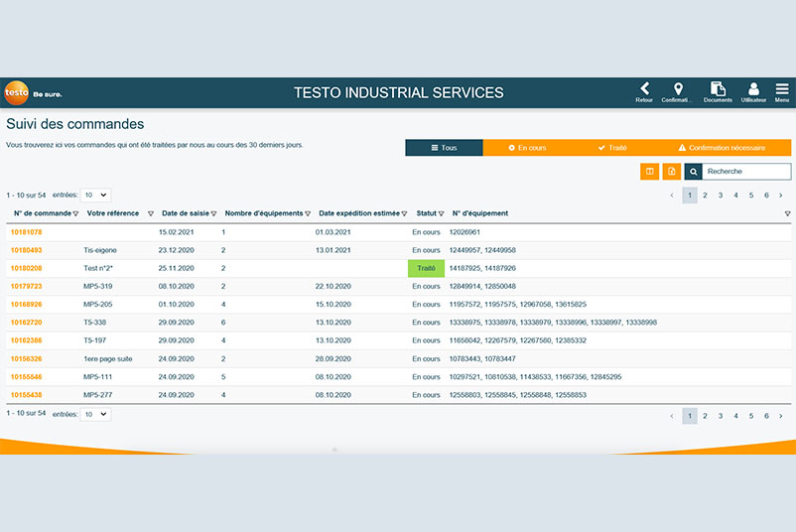Open order 10162386
This screenshot has height=532, width=796.
click(27, 340)
